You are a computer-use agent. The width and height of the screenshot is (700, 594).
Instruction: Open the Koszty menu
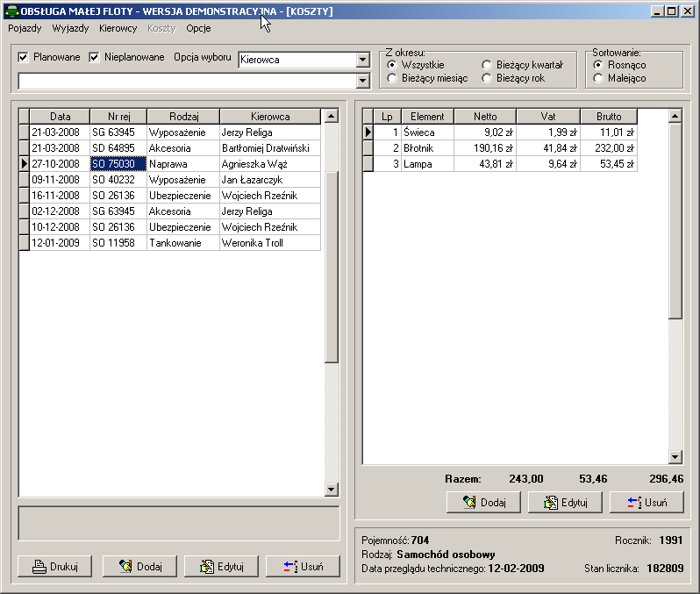click(x=161, y=29)
